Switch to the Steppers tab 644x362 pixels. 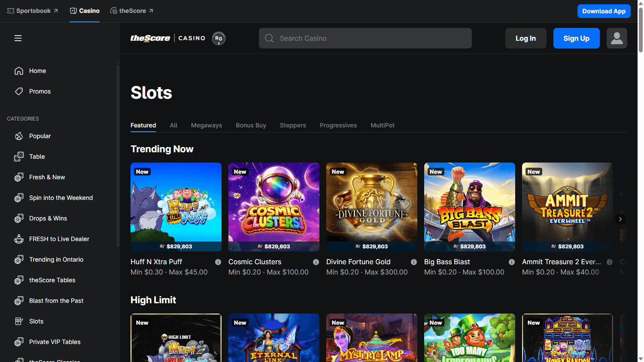(x=293, y=125)
